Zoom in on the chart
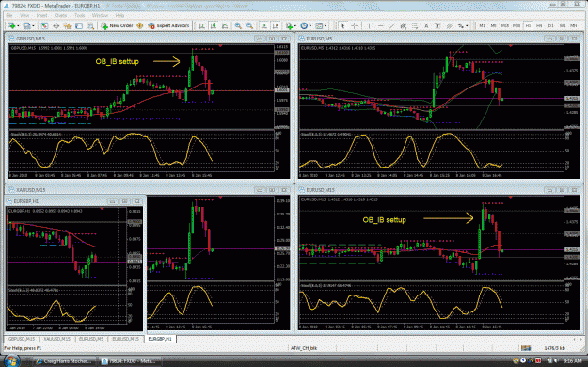Viewport: 588px width, 367px height. click(x=238, y=26)
